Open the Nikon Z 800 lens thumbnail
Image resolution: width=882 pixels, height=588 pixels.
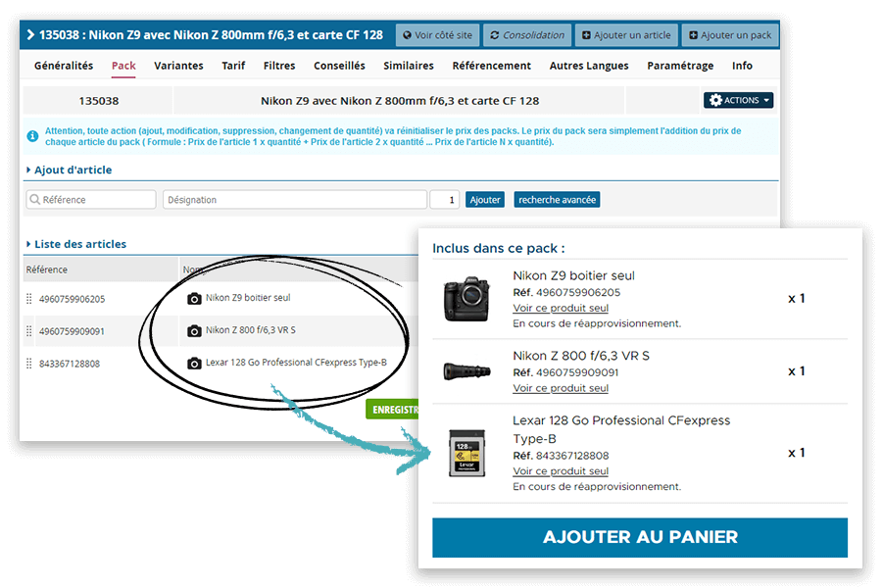click(x=466, y=371)
